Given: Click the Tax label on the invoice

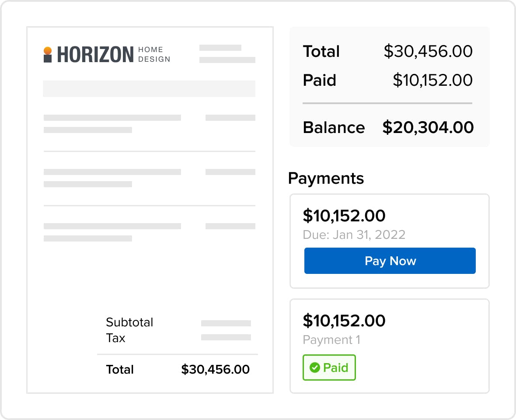Looking at the screenshot, I should coord(115,338).
